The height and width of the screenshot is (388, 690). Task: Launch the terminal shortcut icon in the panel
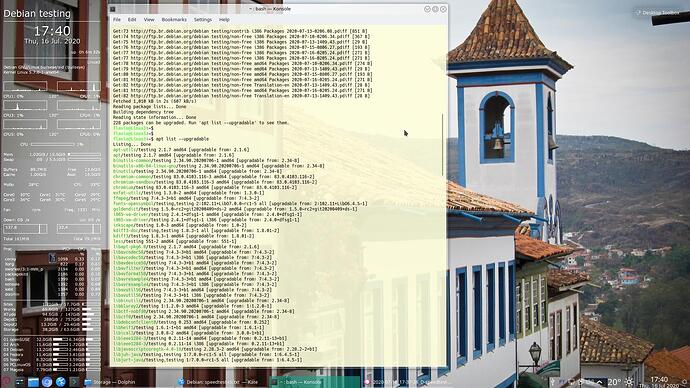click(74, 382)
